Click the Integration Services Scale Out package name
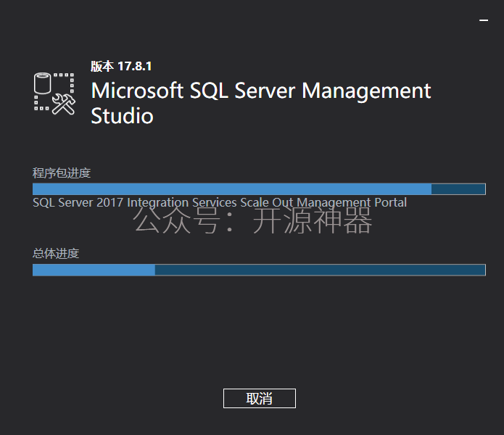This screenshot has height=435, width=504. point(220,202)
